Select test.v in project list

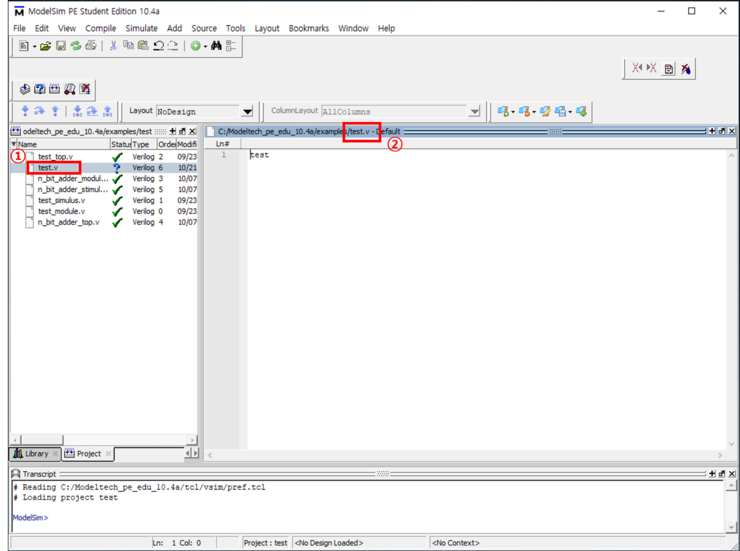pos(48,167)
